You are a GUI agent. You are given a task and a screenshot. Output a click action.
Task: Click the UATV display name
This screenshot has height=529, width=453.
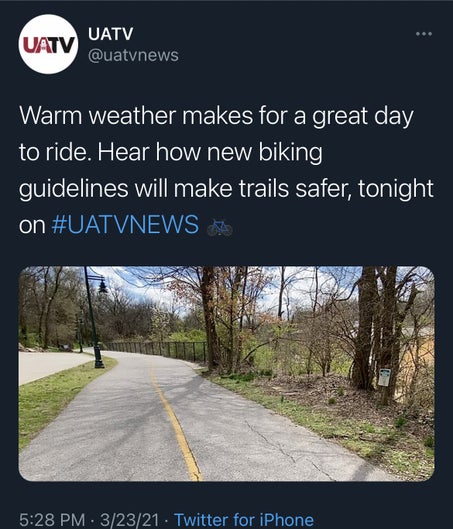(x=111, y=34)
